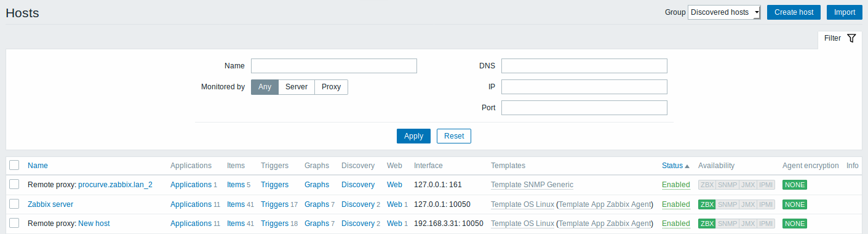Image resolution: width=868 pixels, height=234 pixels.
Task: Click ZBX availability badge for Zabbix server
Action: click(707, 204)
